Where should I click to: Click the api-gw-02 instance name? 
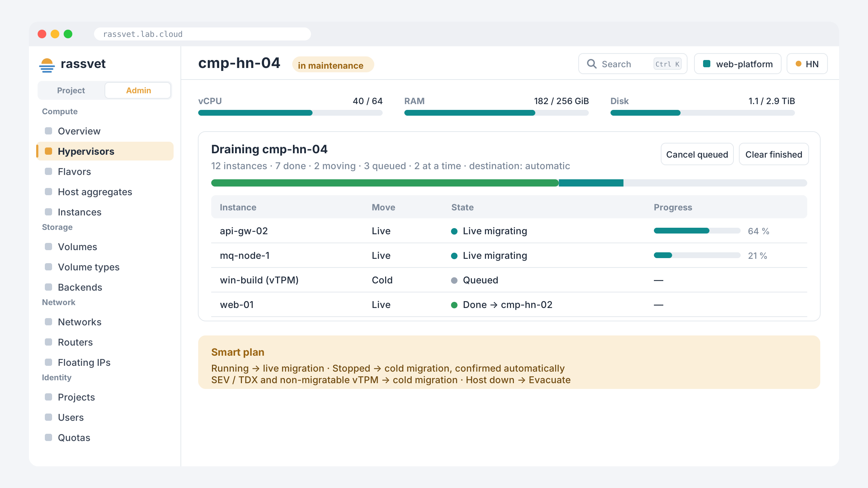pos(244,231)
